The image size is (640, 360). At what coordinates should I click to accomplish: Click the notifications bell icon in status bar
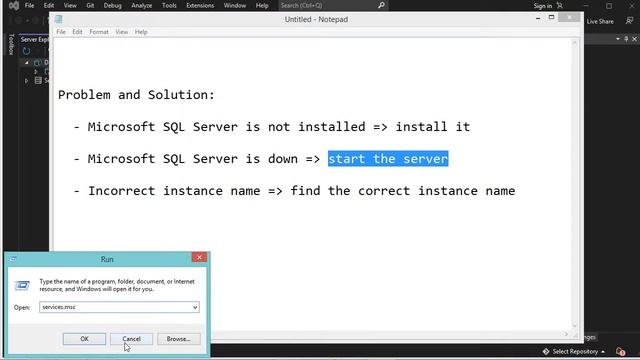click(620, 351)
